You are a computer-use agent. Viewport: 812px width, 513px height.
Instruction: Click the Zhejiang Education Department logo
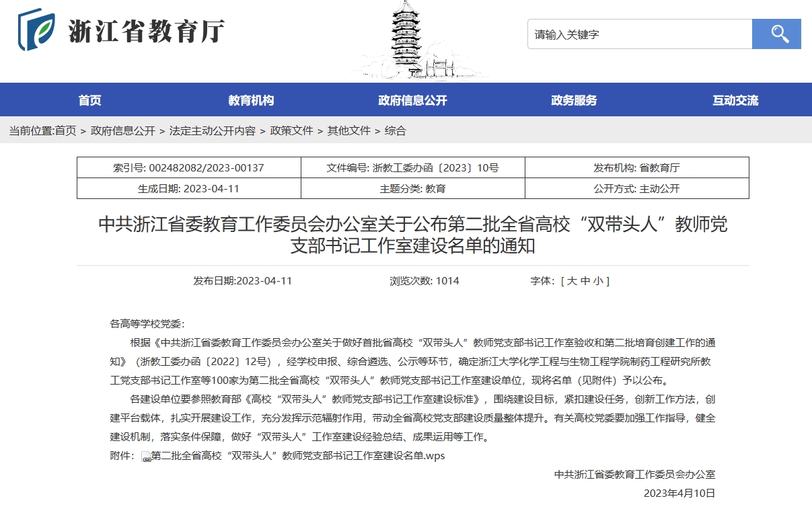pyautogui.click(x=121, y=31)
